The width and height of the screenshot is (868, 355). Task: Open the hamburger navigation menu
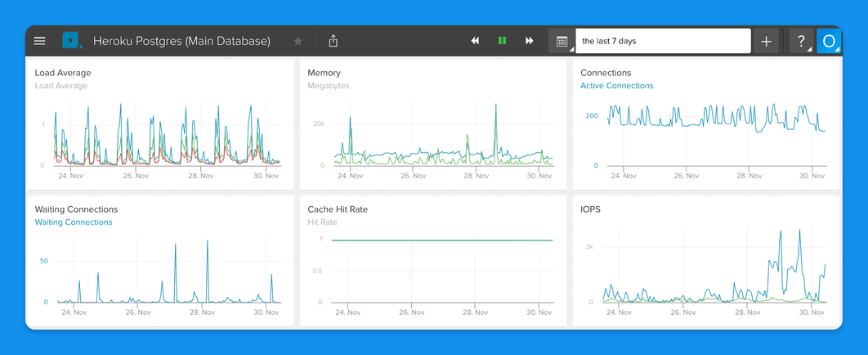(40, 41)
